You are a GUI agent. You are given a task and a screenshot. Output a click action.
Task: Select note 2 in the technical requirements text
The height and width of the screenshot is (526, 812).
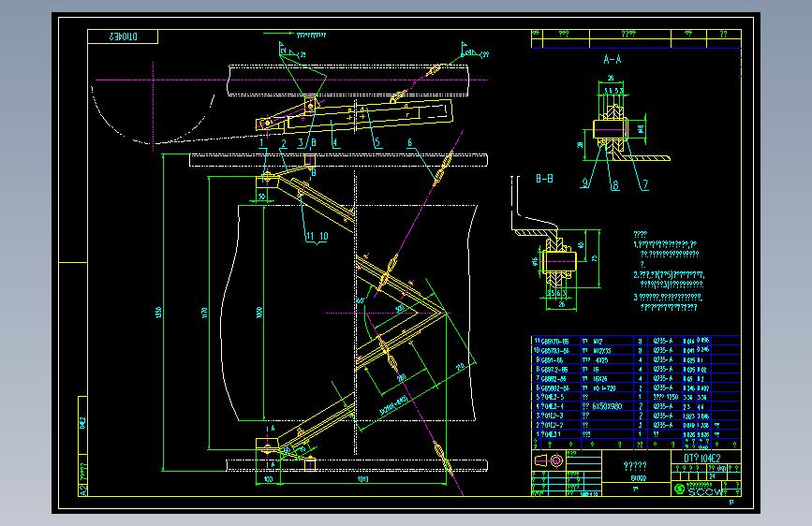point(669,280)
